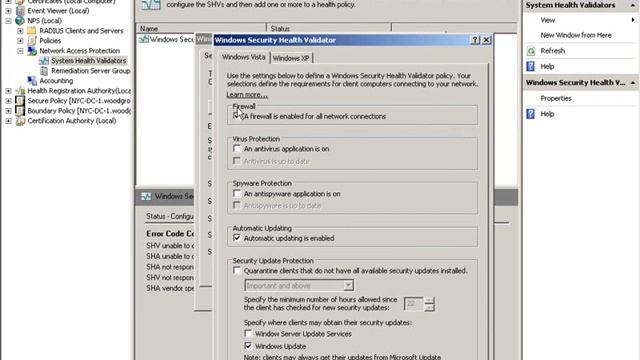Select the Windows Security validator list row

click(167, 40)
